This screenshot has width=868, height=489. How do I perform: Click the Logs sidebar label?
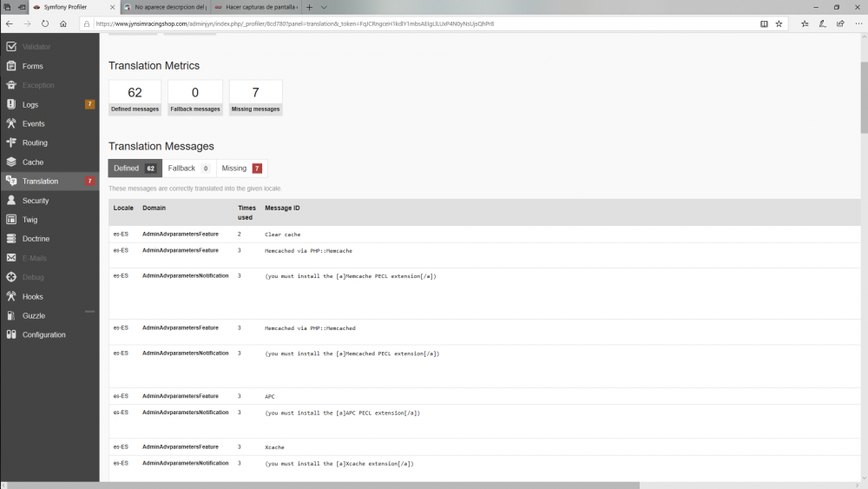tap(30, 105)
